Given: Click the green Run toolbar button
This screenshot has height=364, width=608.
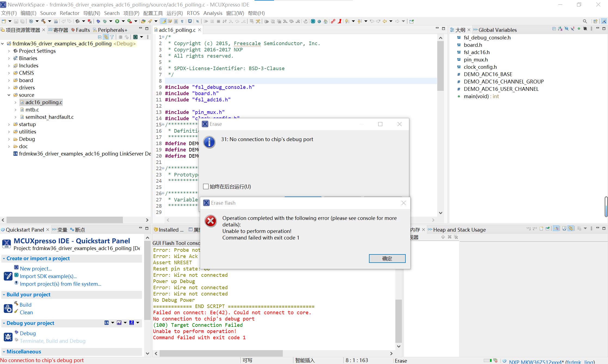Looking at the screenshot, I should (117, 21).
